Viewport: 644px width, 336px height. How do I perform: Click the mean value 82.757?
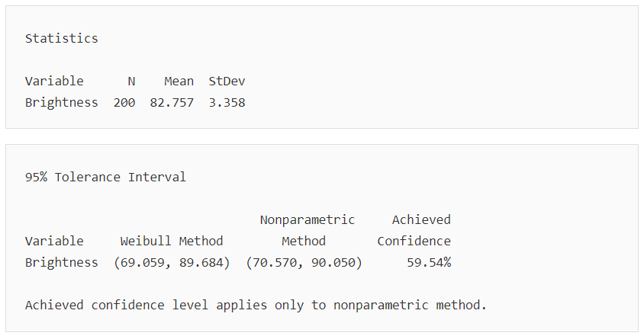[x=172, y=103]
